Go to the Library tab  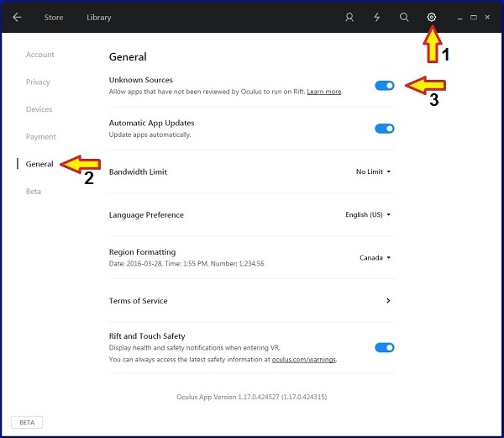[98, 18]
